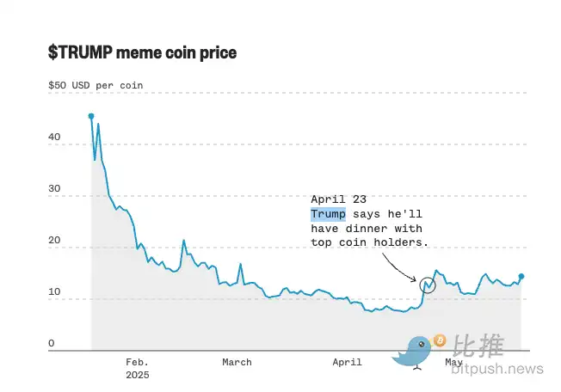Click the April axis label
The image size is (561, 392).
click(347, 362)
